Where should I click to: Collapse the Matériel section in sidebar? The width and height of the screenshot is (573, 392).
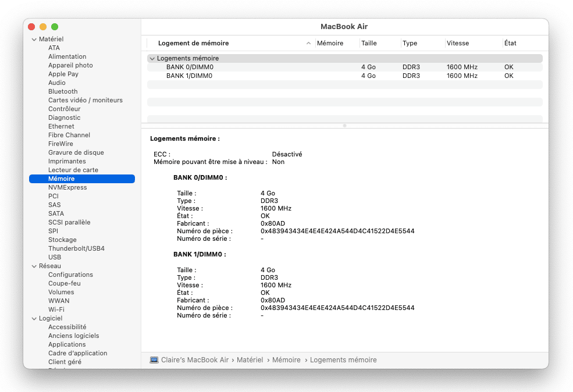click(34, 39)
